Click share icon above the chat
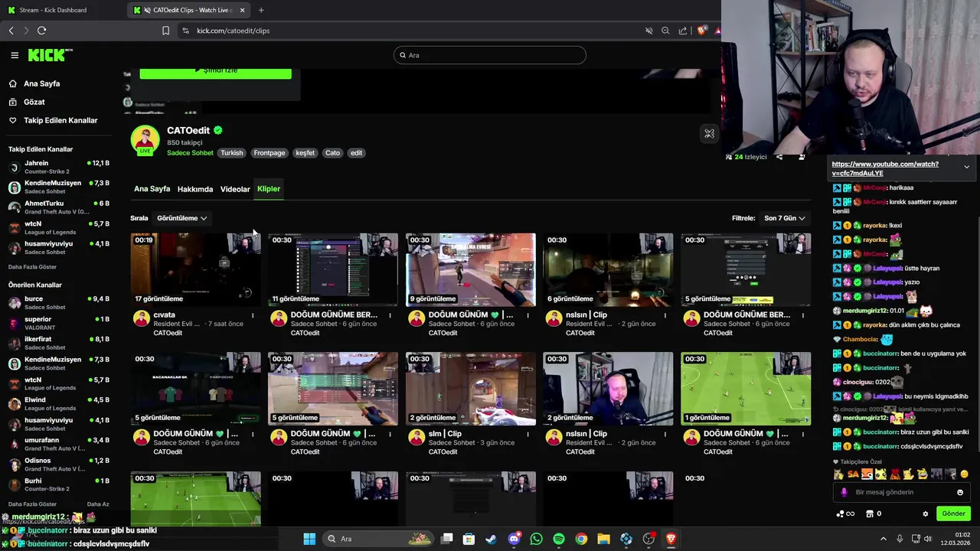 pyautogui.click(x=779, y=157)
